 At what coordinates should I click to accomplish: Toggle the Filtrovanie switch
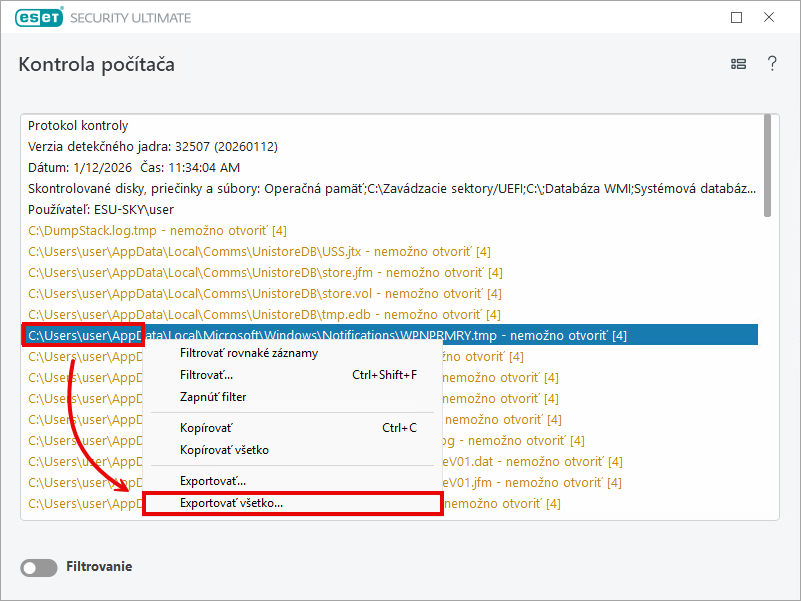click(x=39, y=567)
